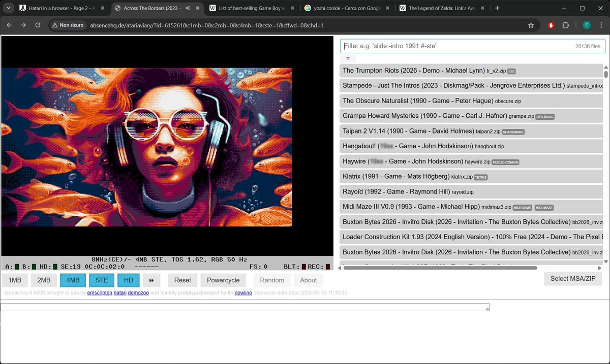Close the List of best-selling Game Boy tab

point(293,8)
